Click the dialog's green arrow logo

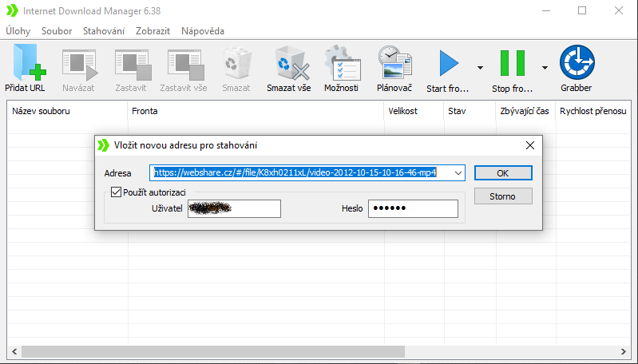click(103, 145)
